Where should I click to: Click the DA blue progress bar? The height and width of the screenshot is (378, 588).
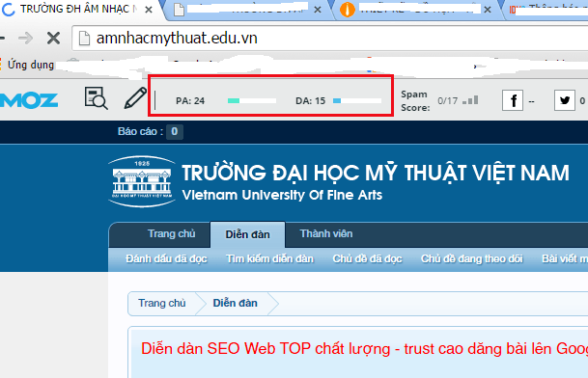pos(357,100)
